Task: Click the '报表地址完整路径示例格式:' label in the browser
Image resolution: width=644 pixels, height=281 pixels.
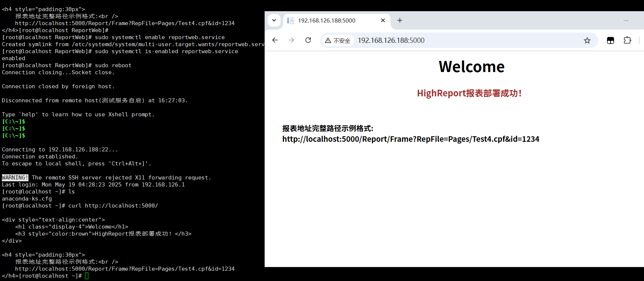Action: pyautogui.click(x=328, y=128)
